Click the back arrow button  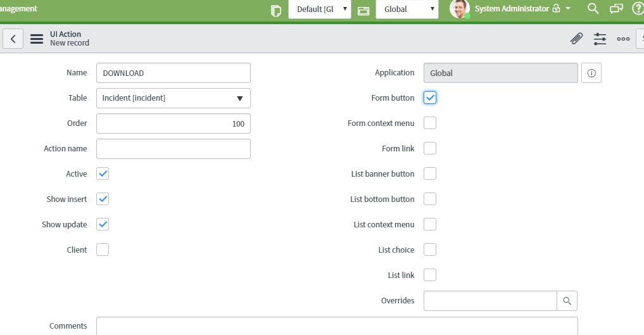point(13,39)
